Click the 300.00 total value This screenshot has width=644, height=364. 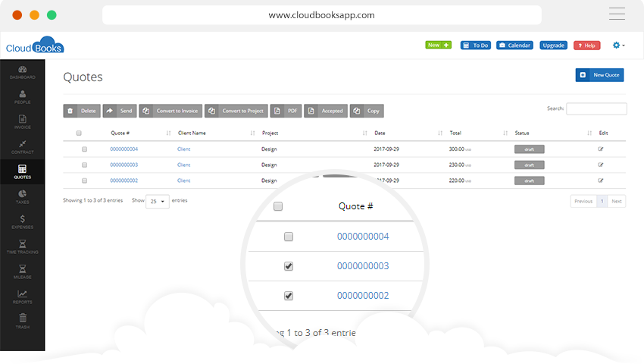click(457, 149)
